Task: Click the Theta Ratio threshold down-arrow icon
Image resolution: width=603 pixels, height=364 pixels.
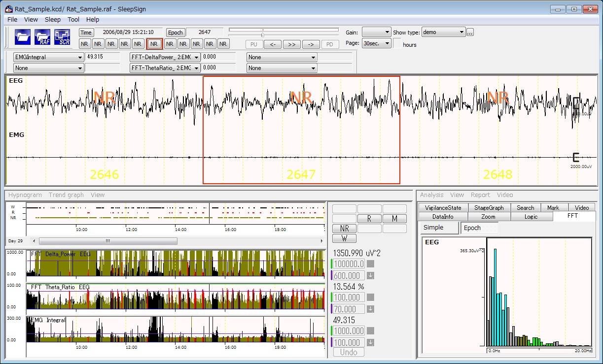Action: click(370, 309)
